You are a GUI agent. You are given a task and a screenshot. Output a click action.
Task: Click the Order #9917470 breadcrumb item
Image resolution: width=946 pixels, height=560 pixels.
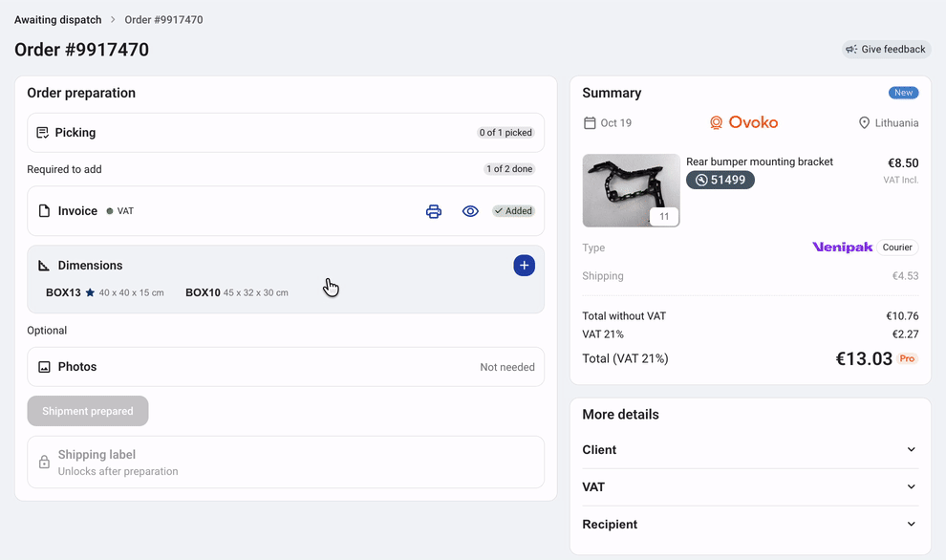click(x=163, y=20)
